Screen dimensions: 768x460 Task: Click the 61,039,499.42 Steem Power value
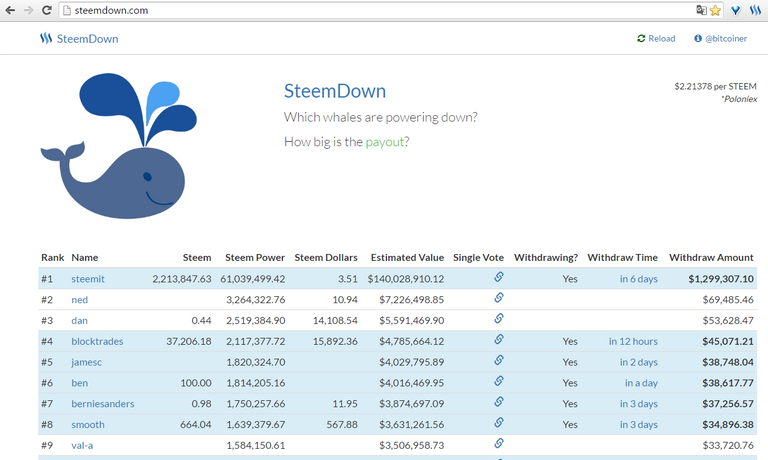point(252,279)
